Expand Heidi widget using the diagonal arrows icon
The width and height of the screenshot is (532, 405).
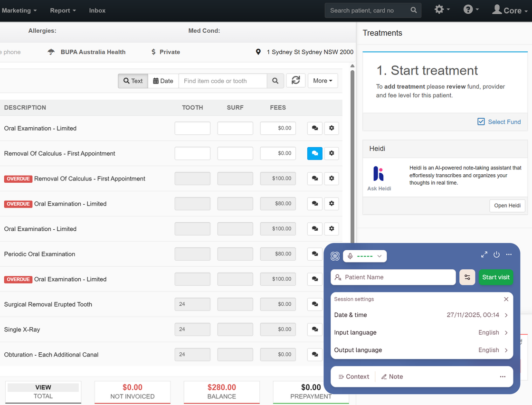coord(484,254)
